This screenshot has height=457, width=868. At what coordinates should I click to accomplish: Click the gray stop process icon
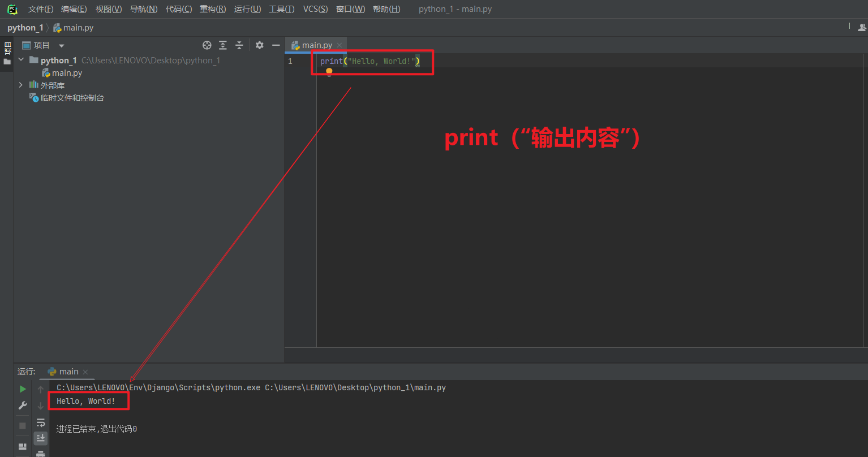click(23, 425)
